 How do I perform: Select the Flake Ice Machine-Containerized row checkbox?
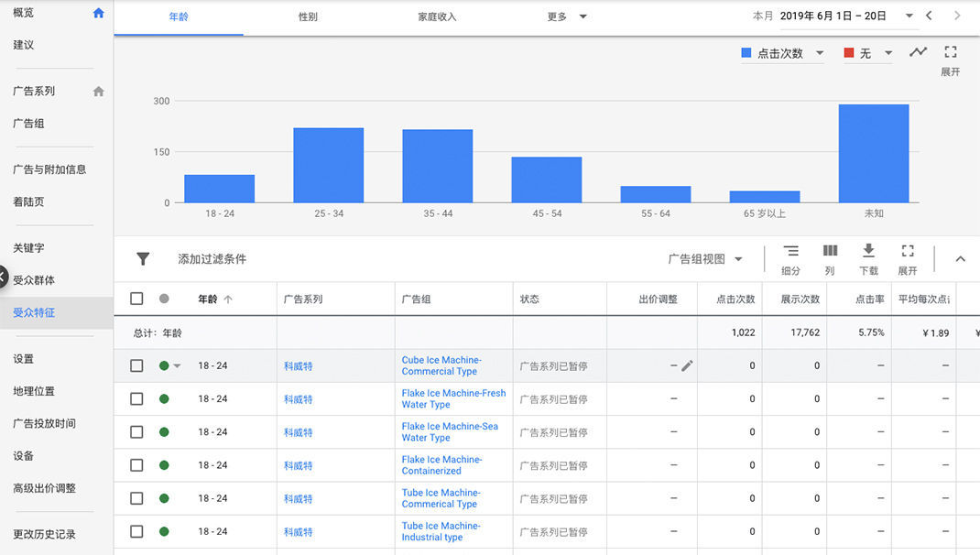pos(136,465)
